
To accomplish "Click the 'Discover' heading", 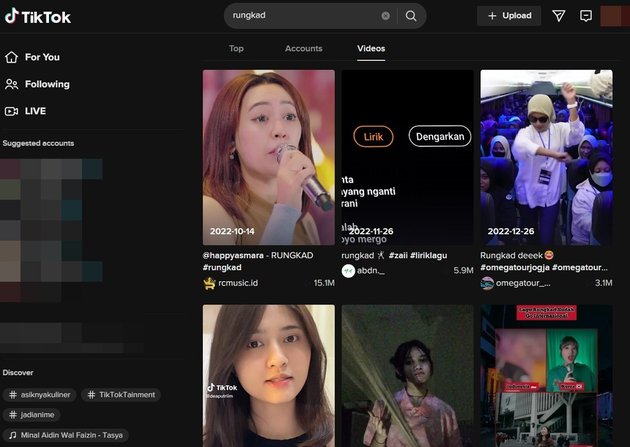I will tap(18, 373).
